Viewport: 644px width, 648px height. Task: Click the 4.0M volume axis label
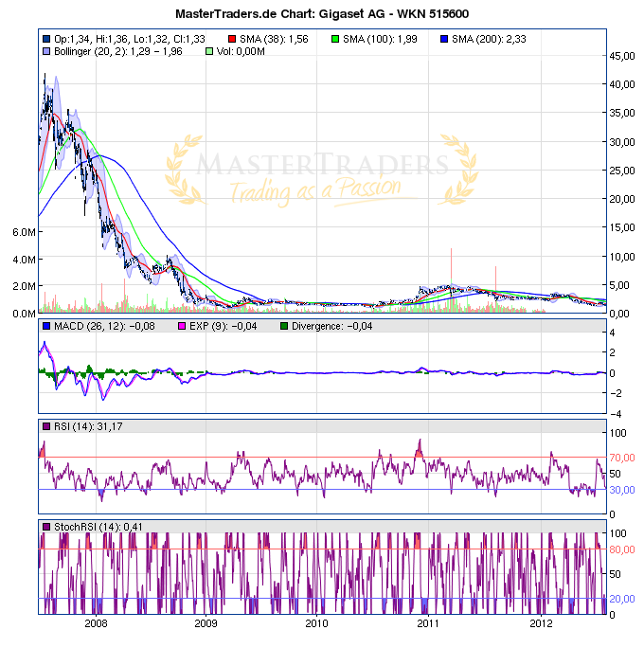coord(24,260)
